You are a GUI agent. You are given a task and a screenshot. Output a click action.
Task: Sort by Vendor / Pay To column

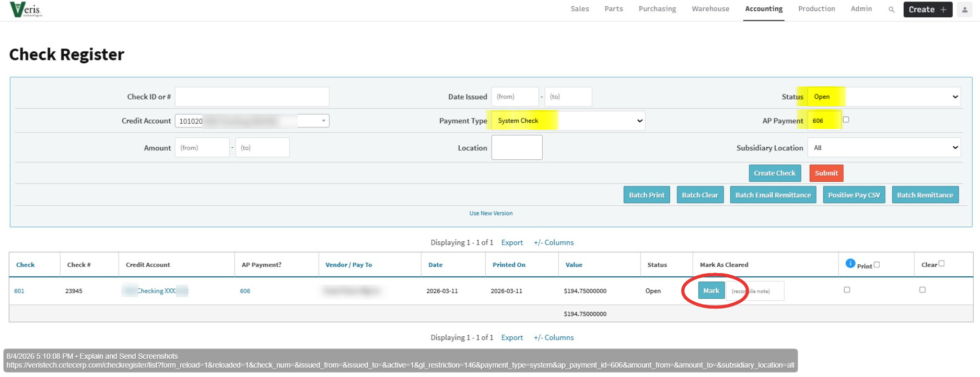(x=348, y=265)
